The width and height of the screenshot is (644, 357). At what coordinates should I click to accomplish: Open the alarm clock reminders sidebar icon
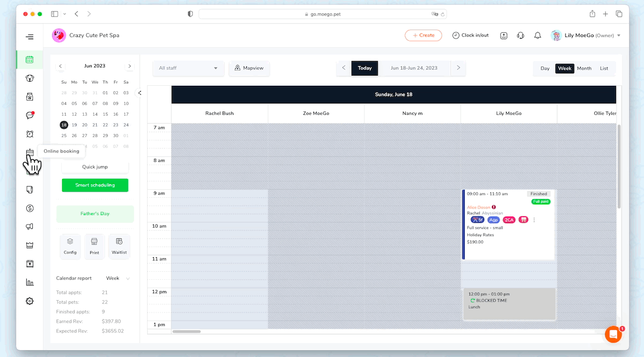coord(30,134)
